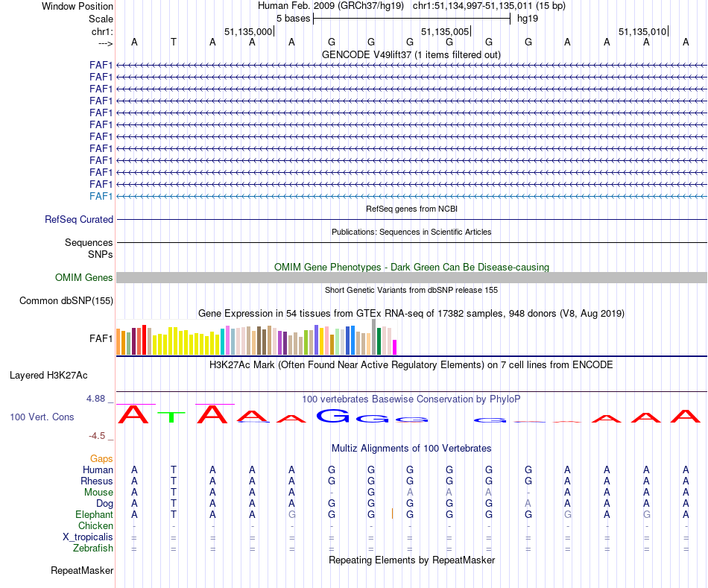Click the Human Feb. 2009 (GRCh37/hg19) text
Screen dimensions: 708x588
332,6
